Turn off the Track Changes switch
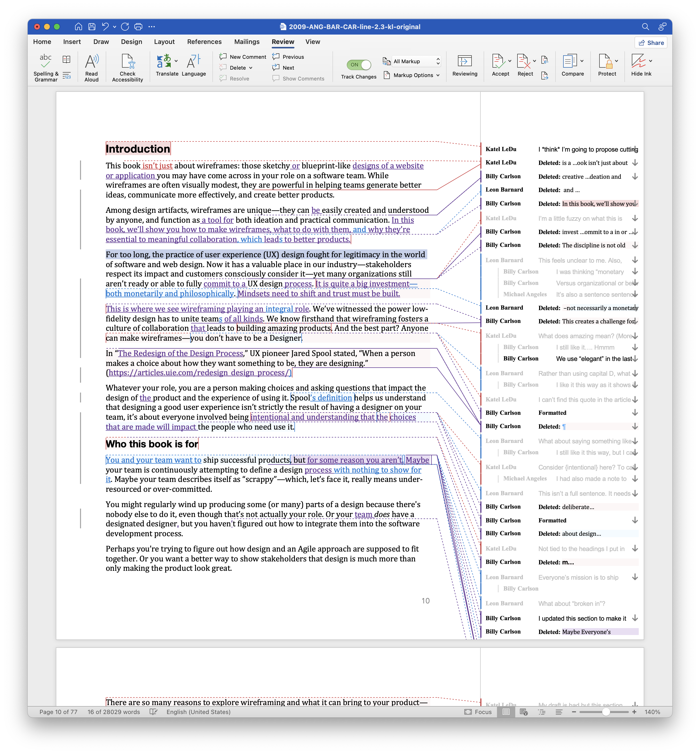The image size is (700, 754). pyautogui.click(x=358, y=65)
